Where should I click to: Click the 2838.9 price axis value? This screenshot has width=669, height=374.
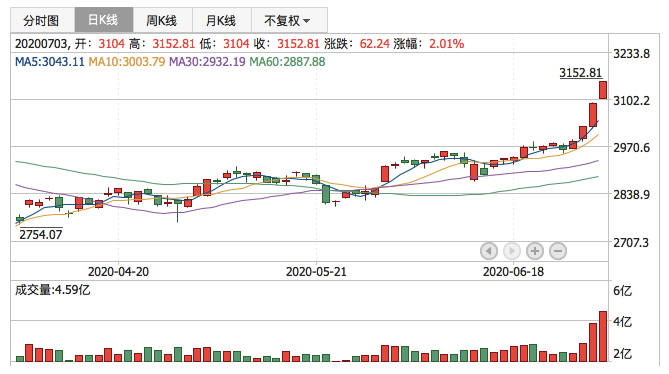[631, 195]
